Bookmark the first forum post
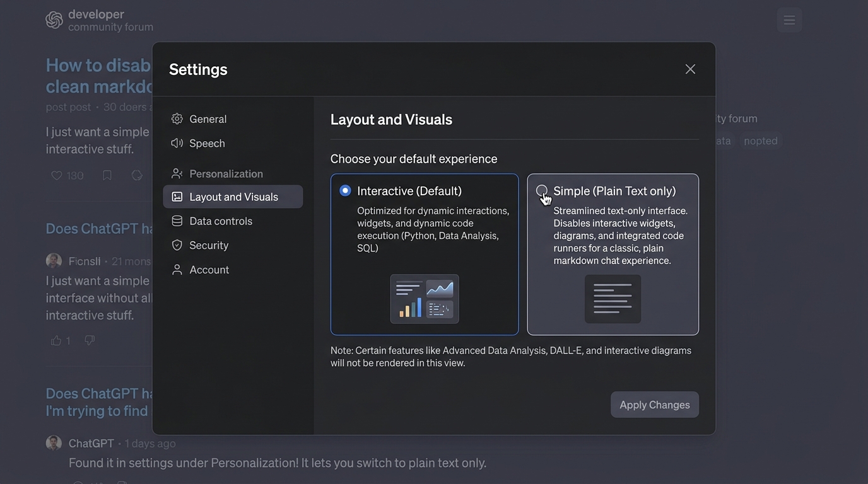The image size is (868, 484). click(x=107, y=175)
